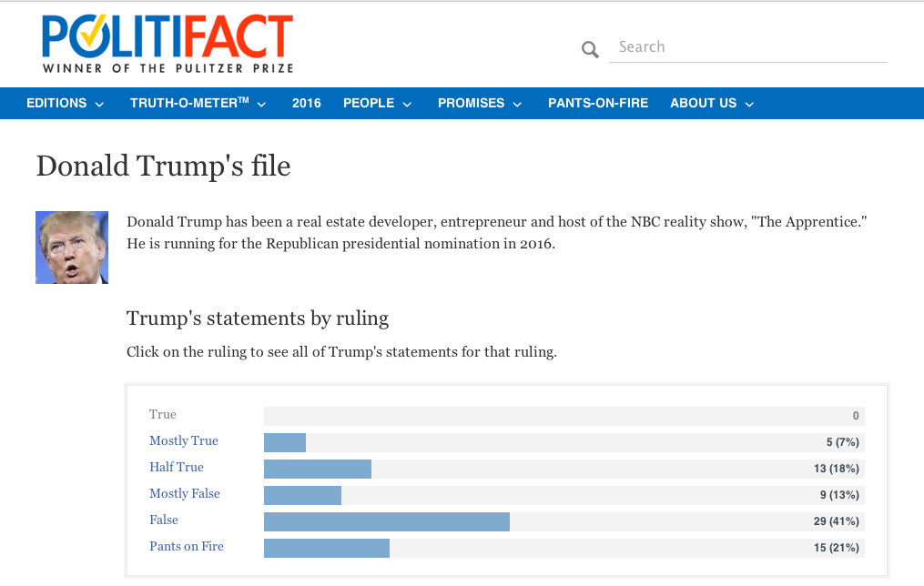Image resolution: width=924 pixels, height=586 pixels.
Task: Expand the About Us menu
Action: [713, 104]
